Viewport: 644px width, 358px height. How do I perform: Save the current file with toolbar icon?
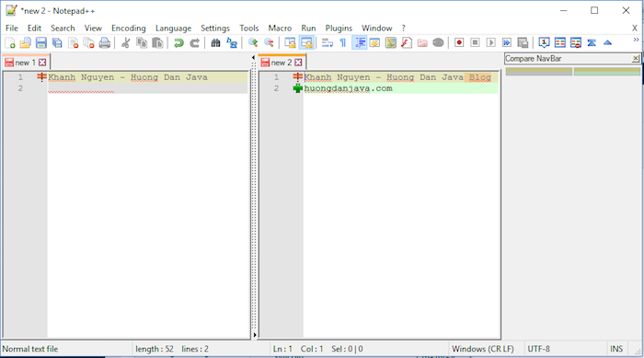pos(41,42)
